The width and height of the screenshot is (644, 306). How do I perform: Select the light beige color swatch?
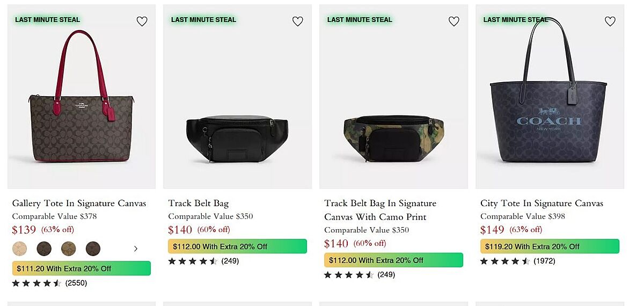click(19, 249)
